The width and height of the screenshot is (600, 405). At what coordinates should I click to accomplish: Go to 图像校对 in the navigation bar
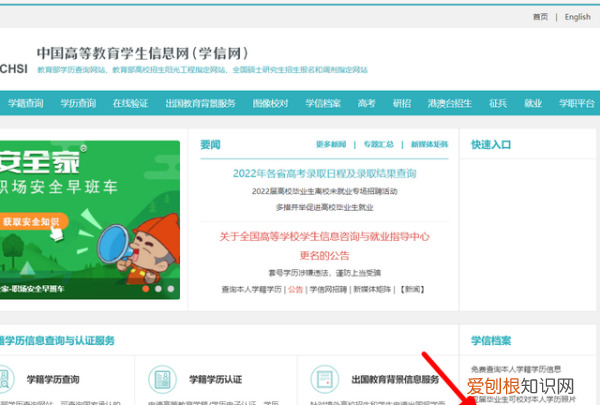(270, 103)
